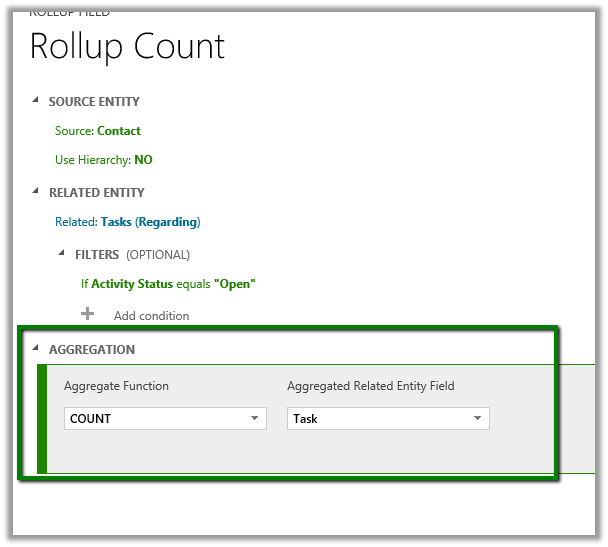Click the SOURCE ENTITY header label
The image size is (608, 547).
coord(94,102)
